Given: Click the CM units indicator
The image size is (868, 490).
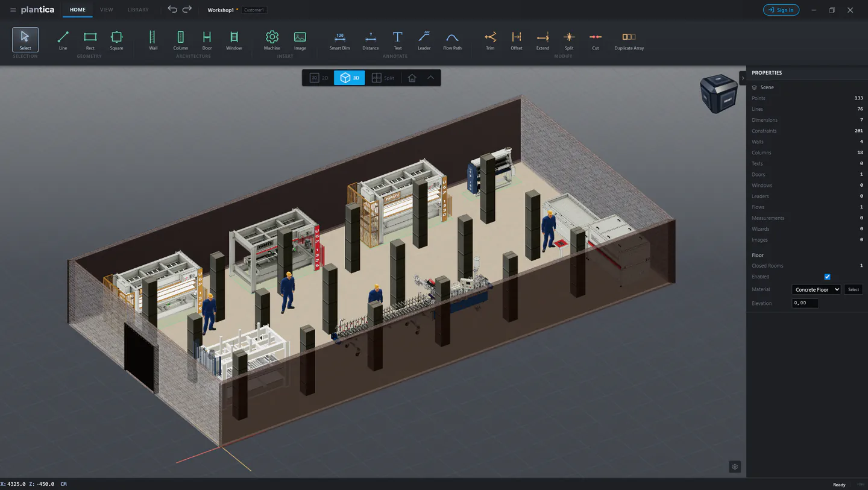Looking at the screenshot, I should [x=63, y=484].
